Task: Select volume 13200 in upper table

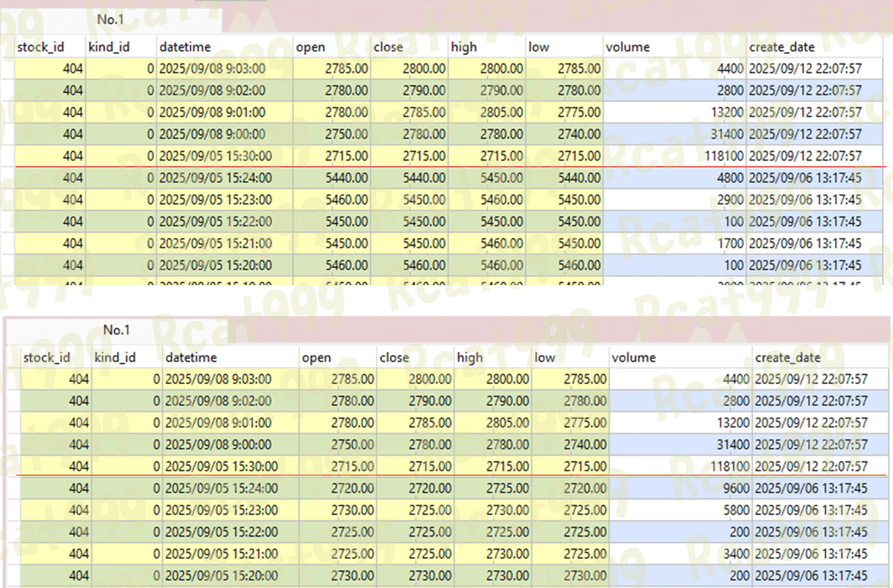Action: (674, 112)
